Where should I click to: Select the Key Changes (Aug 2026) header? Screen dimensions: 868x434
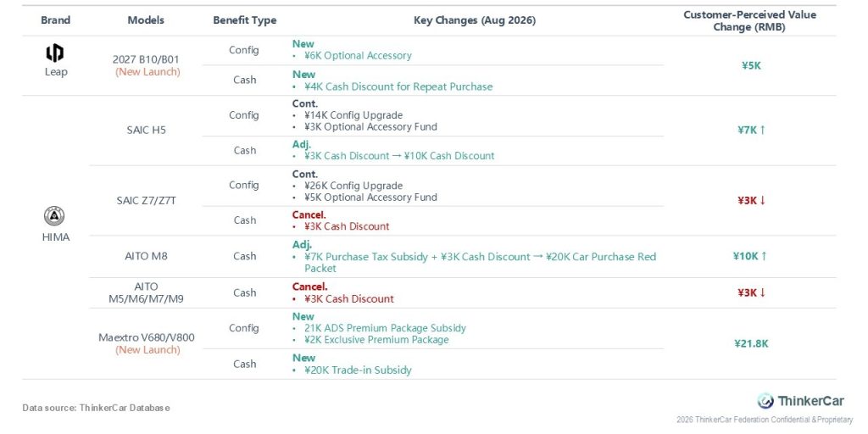tap(475, 20)
